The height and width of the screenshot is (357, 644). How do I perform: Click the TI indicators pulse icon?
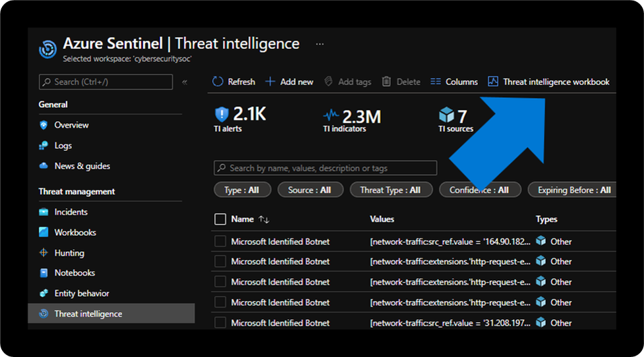[331, 115]
